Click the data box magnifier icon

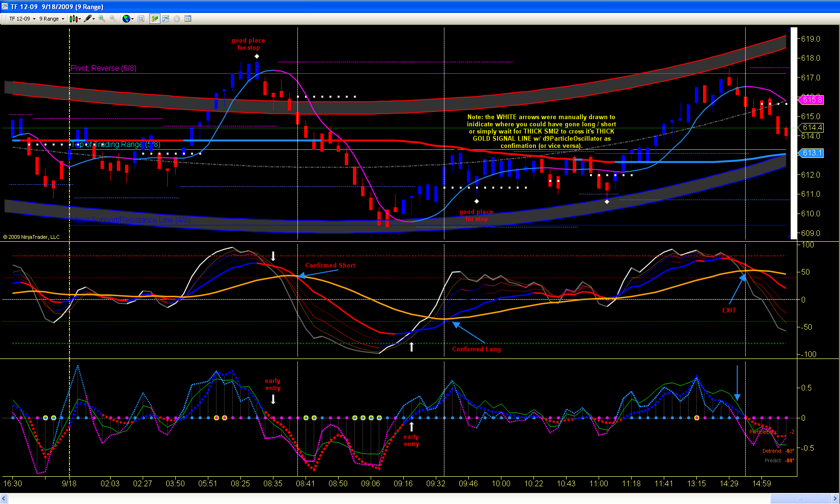pyautogui.click(x=141, y=19)
